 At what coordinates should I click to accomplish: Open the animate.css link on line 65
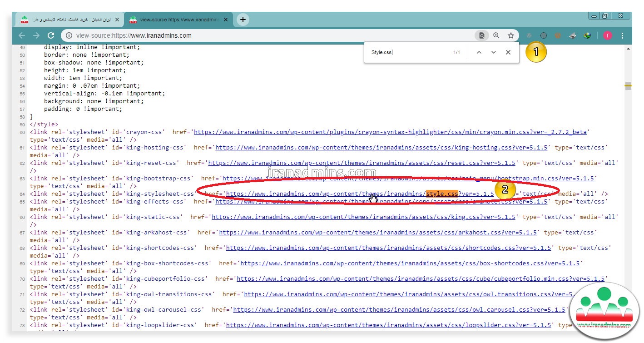pyautogui.click(x=381, y=202)
